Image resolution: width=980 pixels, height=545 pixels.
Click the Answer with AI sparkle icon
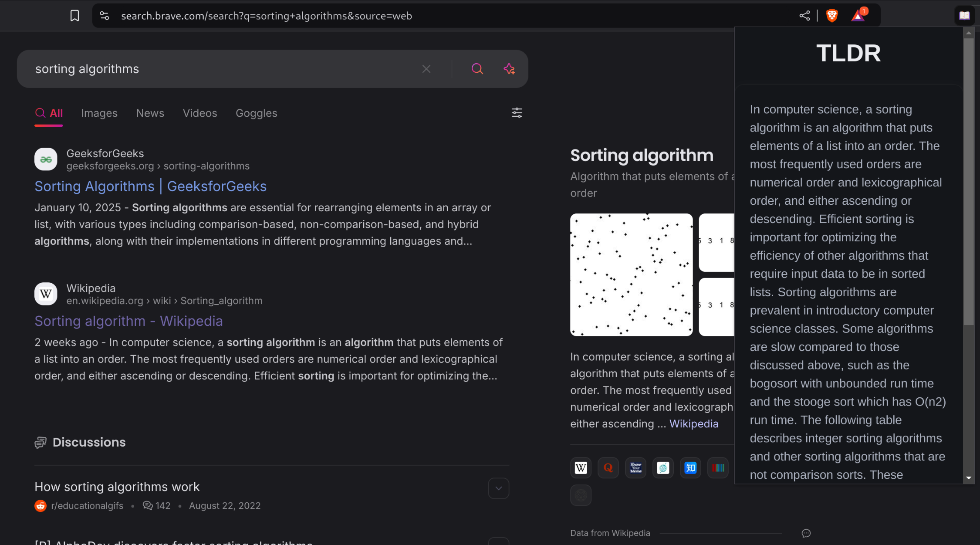[509, 69]
